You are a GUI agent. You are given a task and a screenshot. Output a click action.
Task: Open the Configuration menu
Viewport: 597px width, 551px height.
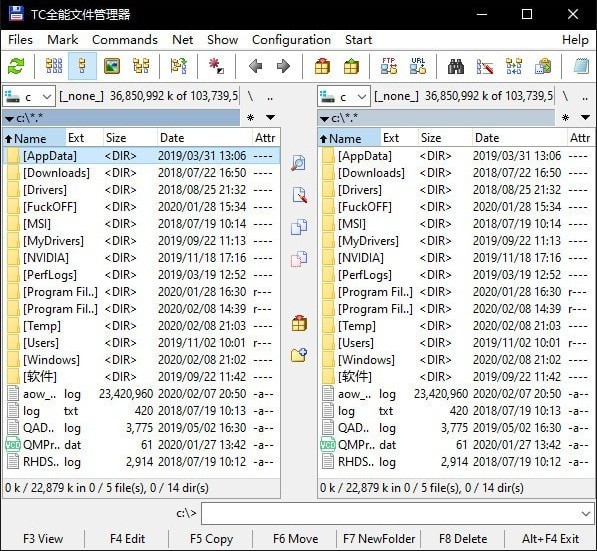tap(291, 40)
